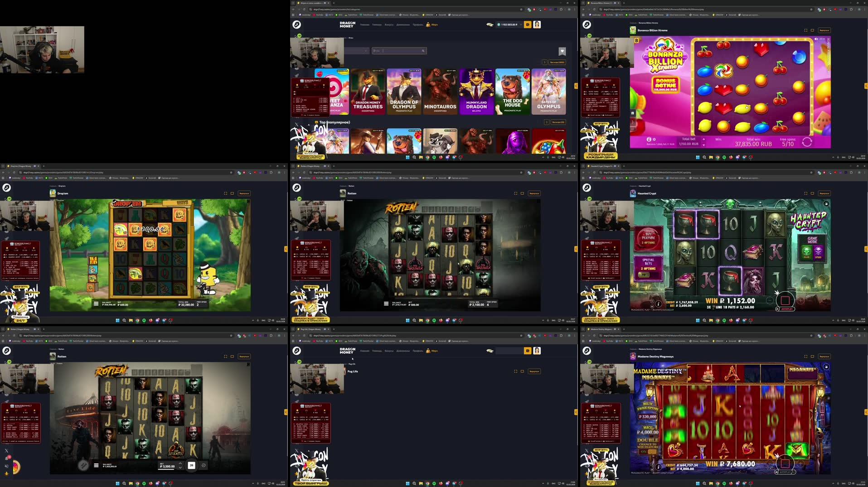Click the info icon in Haunted Crypt
Viewport: 868px width, 487px height.
pos(658,304)
